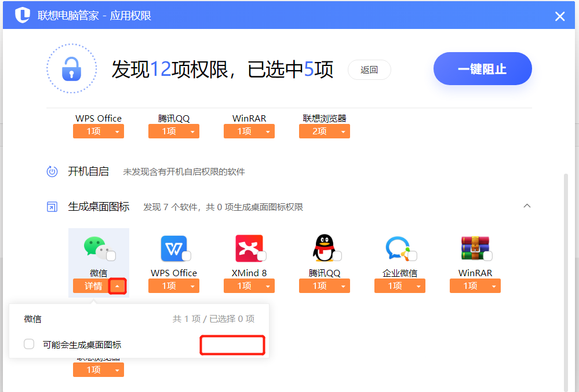Tick the checkbox on the WinRAR icon
This screenshot has width=579, height=392.
tap(488, 255)
